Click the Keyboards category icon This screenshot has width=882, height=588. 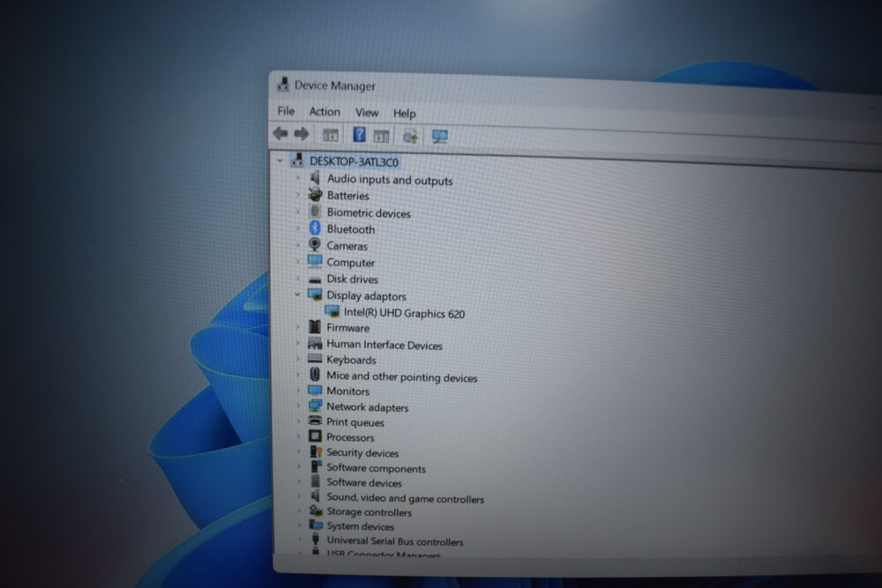coord(315,359)
